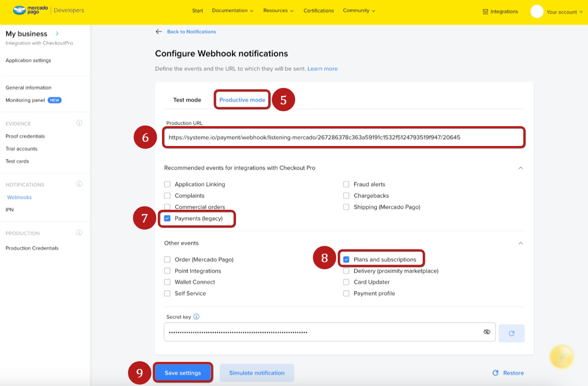The height and width of the screenshot is (386, 588).
Task: Collapse Other events section chevron
Action: point(520,243)
